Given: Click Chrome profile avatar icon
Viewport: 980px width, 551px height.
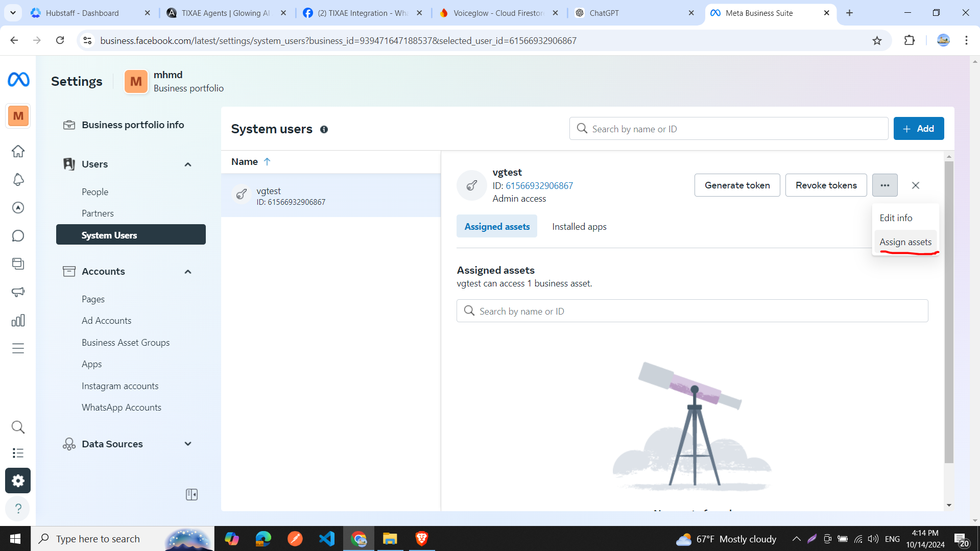Looking at the screenshot, I should point(943,40).
